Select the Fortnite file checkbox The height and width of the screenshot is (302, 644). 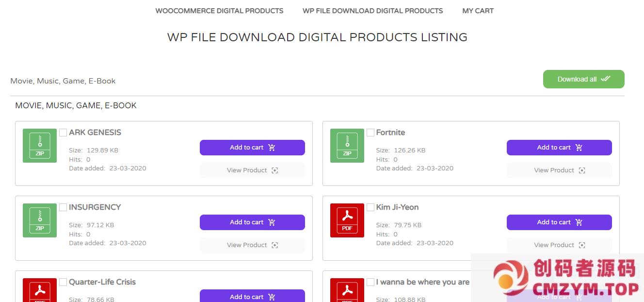(x=370, y=133)
